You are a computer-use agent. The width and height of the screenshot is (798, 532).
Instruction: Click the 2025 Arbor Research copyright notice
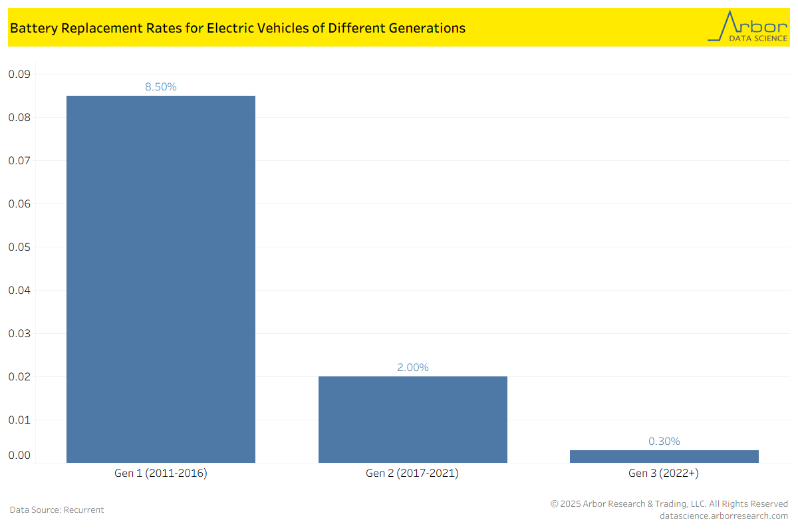[x=669, y=503]
